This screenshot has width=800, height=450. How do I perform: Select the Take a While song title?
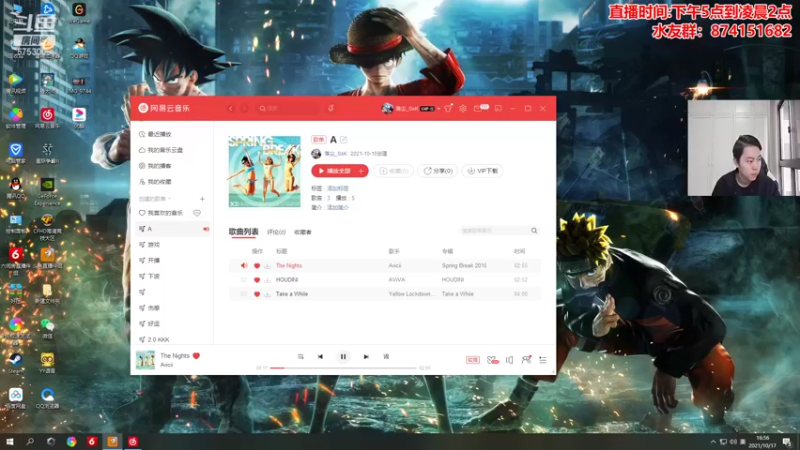point(292,294)
